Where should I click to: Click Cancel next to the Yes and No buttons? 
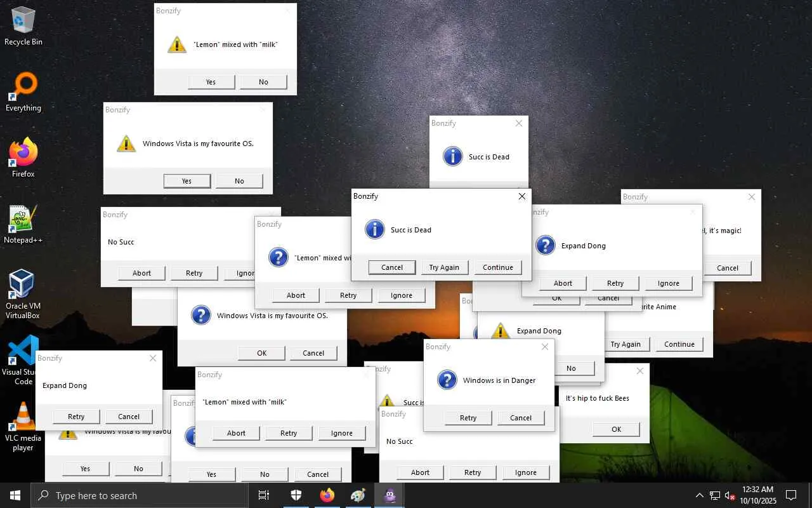click(x=318, y=474)
